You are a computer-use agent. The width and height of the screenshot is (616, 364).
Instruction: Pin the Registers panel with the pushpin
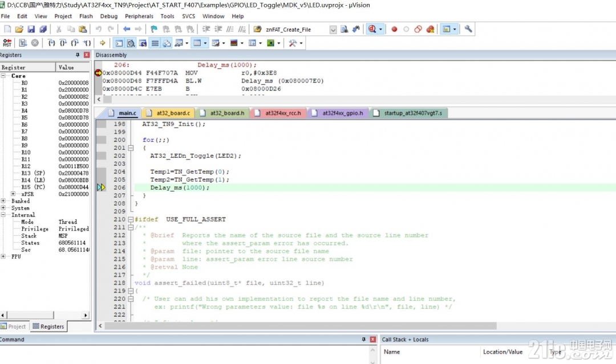[78, 55]
